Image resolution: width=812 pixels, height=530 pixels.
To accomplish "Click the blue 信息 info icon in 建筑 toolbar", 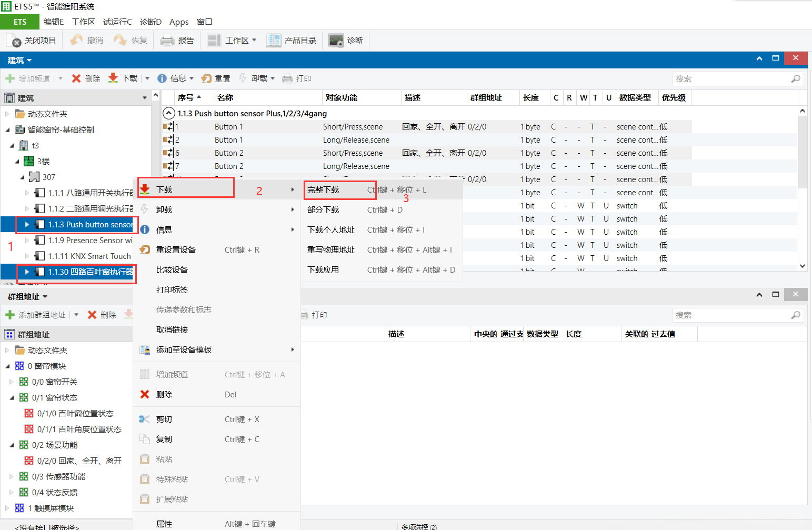I will coord(162,78).
